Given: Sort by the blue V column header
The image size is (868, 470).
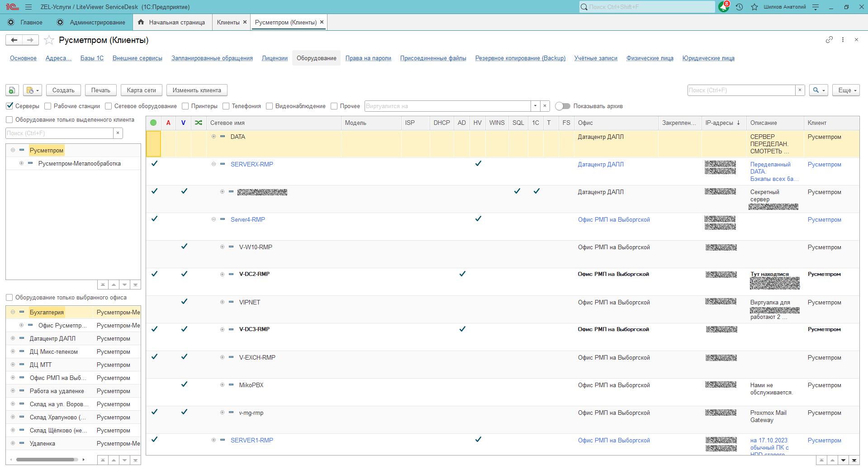Looking at the screenshot, I should coord(183,123).
